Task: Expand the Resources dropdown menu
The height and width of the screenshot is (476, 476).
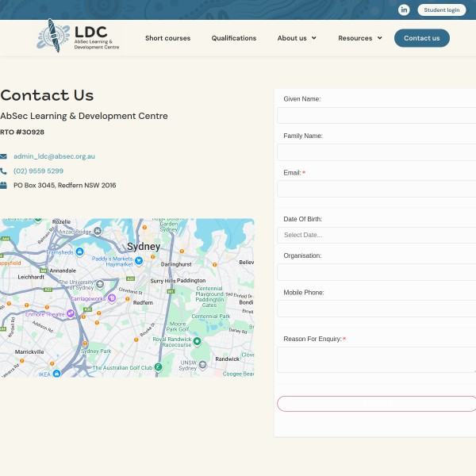Action: point(360,38)
